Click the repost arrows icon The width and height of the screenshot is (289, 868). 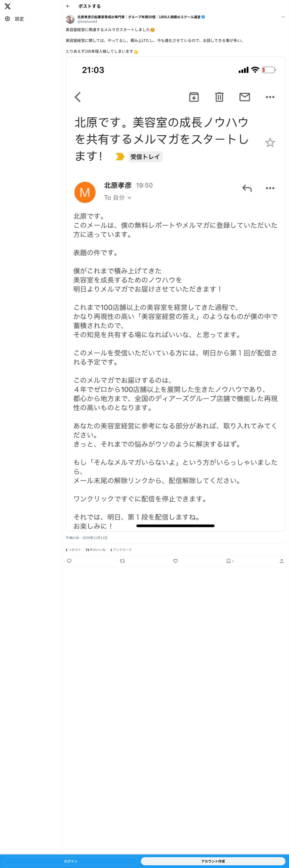pyautogui.click(x=122, y=561)
